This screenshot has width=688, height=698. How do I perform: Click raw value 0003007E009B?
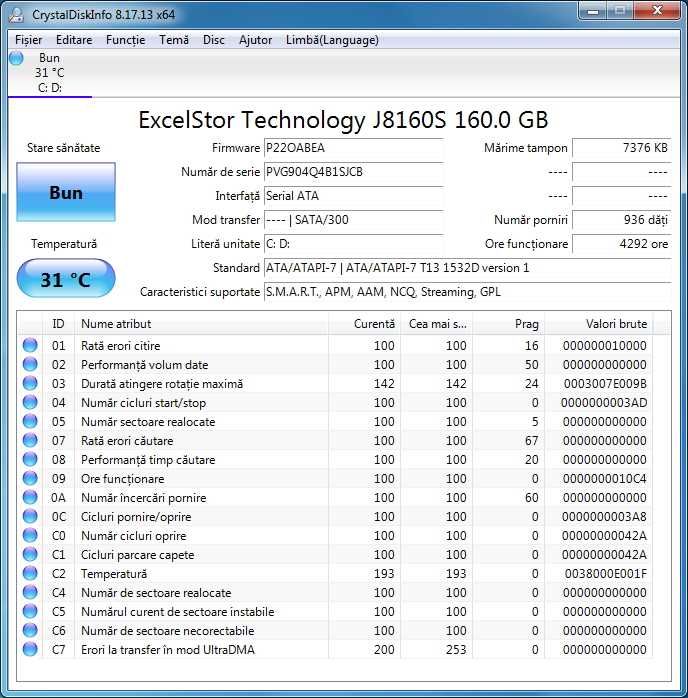[x=605, y=384]
